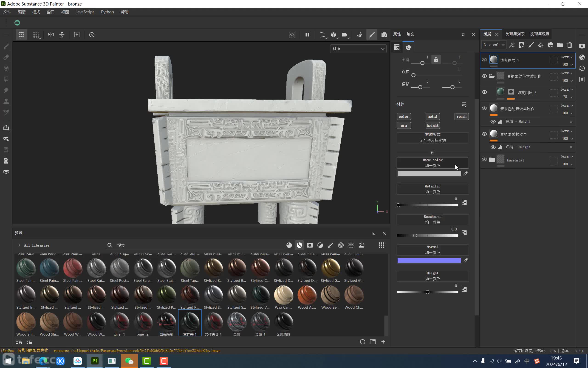The image size is (588, 368).
Task: Open the 编辑 menu
Action: [22, 12]
